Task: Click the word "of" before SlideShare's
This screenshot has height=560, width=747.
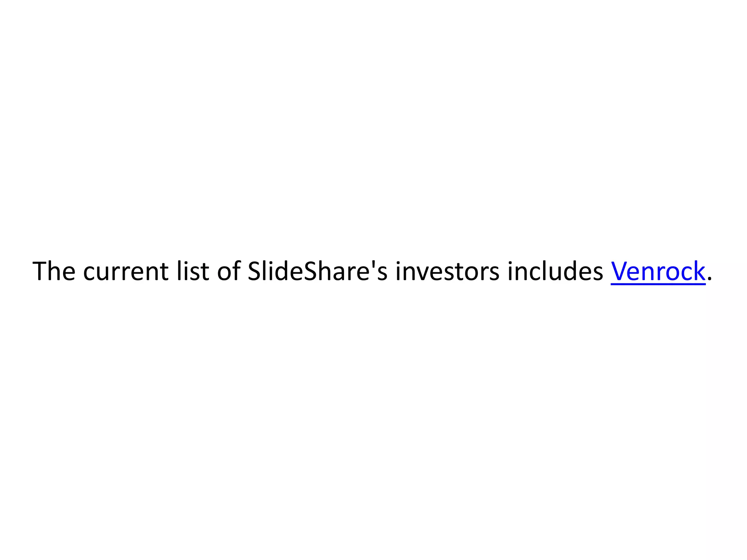Action: [229, 271]
